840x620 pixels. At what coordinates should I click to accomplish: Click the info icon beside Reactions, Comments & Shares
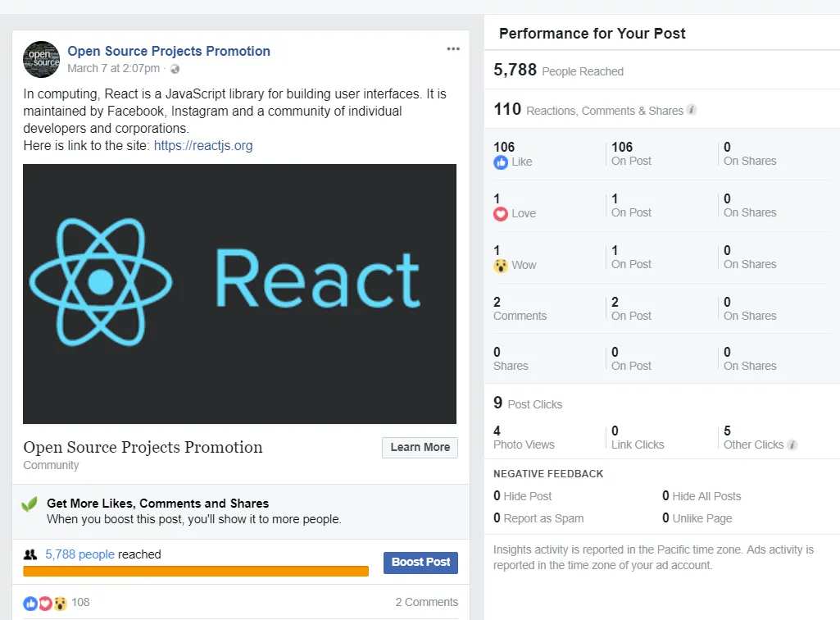(692, 109)
